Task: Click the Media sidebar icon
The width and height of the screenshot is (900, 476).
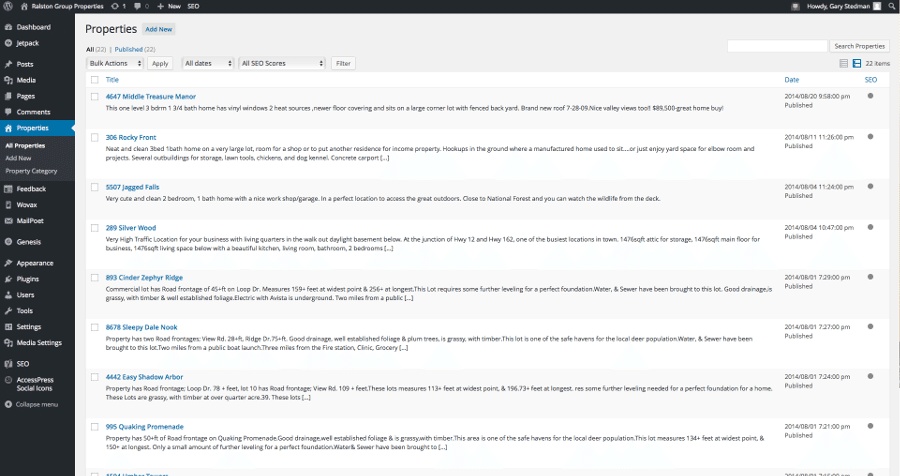Action: pyautogui.click(x=8, y=80)
